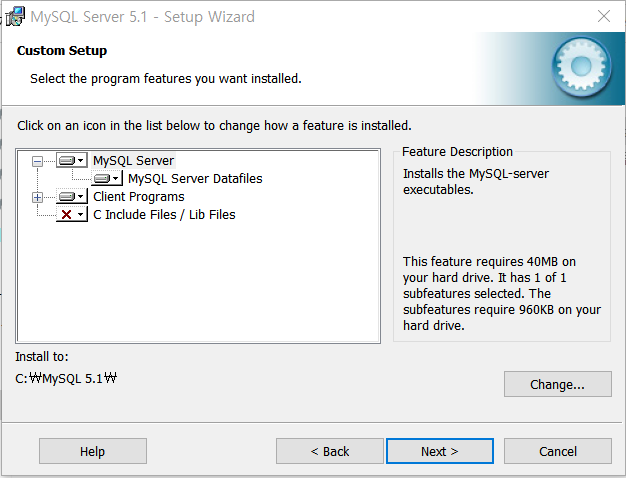Select C Include Files / Lib Files item
This screenshot has width=626, height=478.
tap(164, 214)
